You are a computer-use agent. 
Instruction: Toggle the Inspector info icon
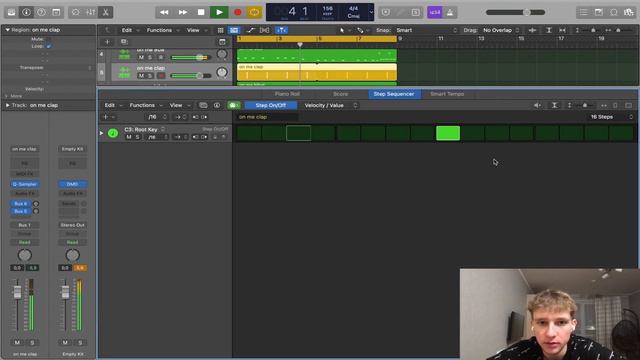[x=27, y=12]
